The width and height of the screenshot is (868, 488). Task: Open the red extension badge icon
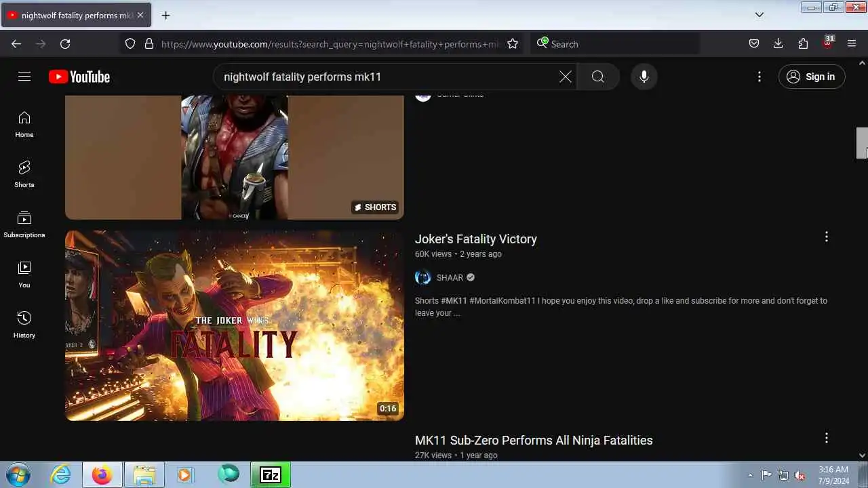tap(828, 43)
